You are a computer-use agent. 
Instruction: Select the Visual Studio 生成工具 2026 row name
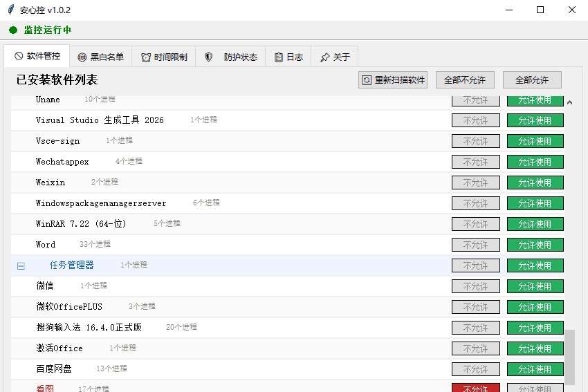coord(100,120)
